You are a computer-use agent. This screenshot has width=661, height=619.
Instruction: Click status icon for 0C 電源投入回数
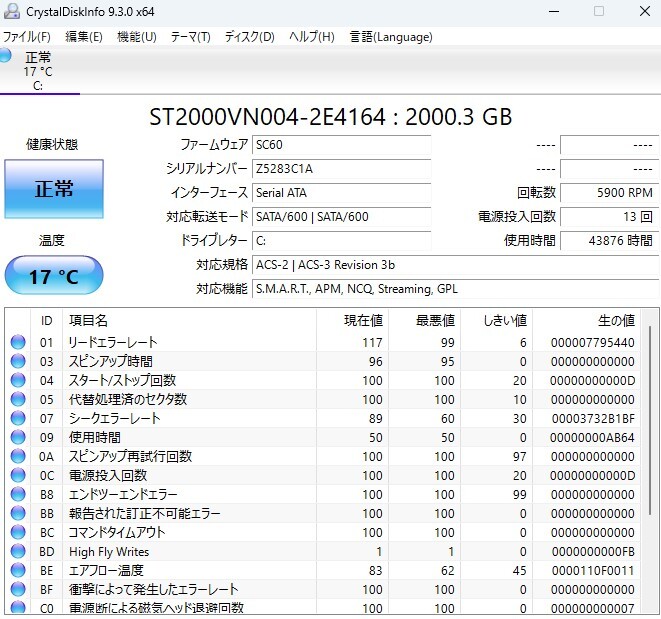pos(18,475)
